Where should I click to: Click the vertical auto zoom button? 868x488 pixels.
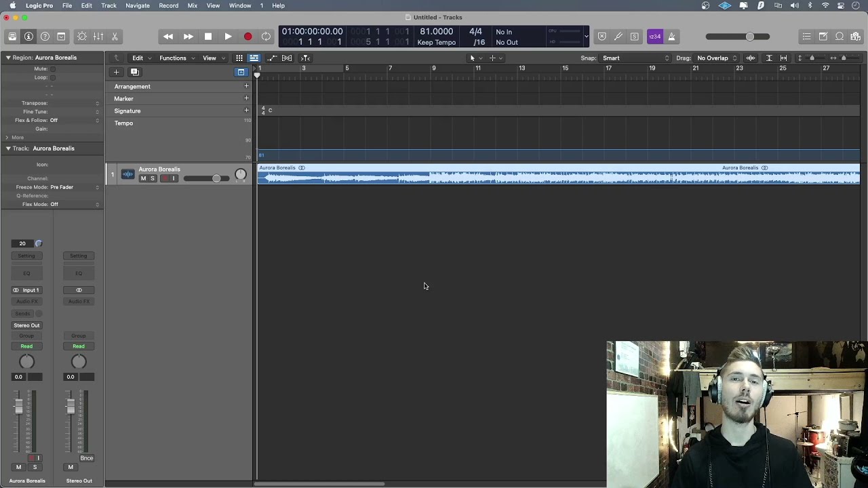(x=769, y=58)
